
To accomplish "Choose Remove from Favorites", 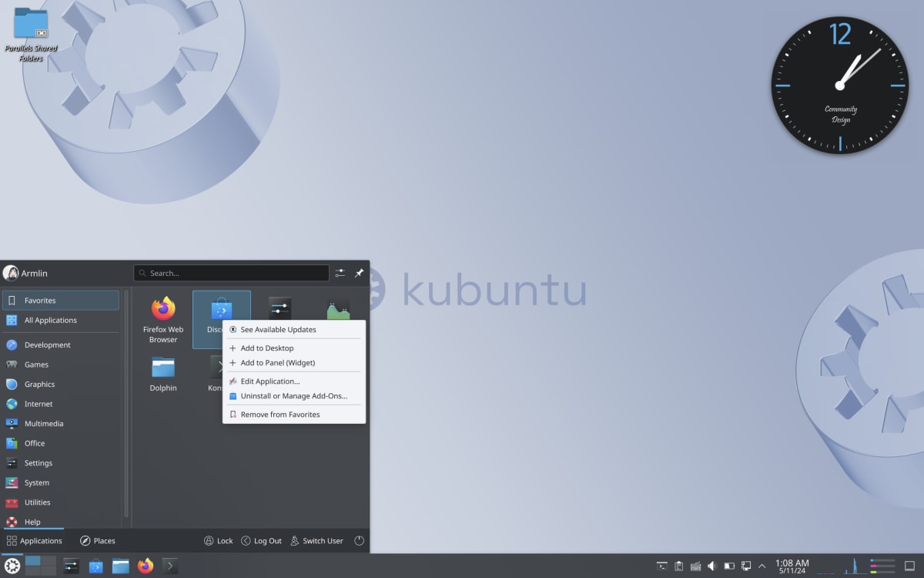I will [294, 415].
